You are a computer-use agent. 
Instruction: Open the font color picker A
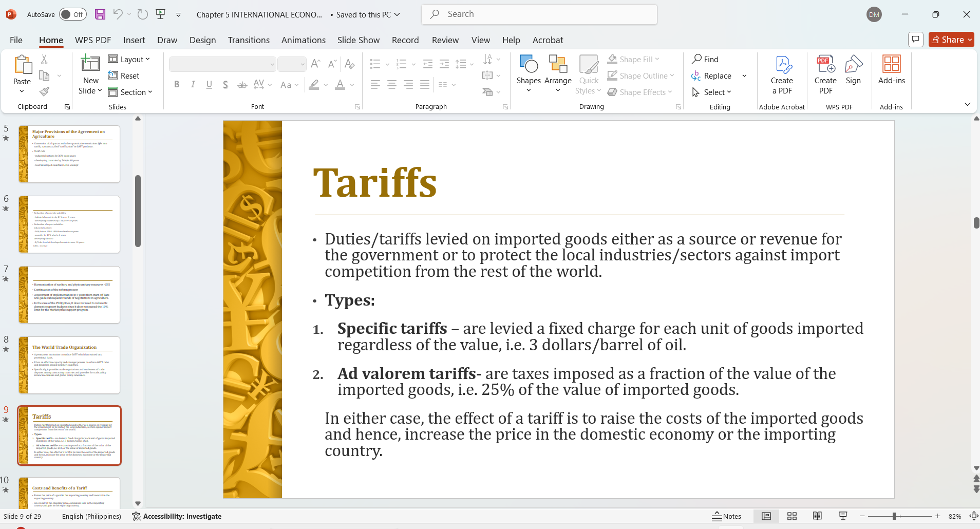coord(340,85)
